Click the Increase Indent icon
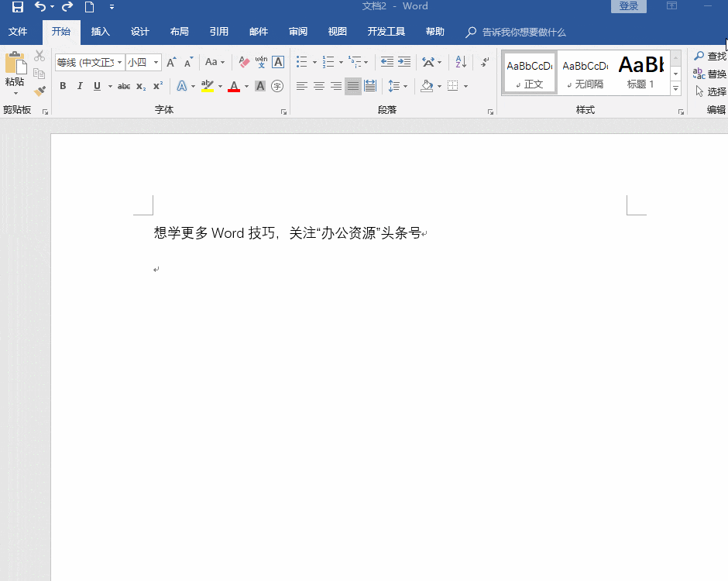This screenshot has height=581, width=728. pyautogui.click(x=404, y=62)
